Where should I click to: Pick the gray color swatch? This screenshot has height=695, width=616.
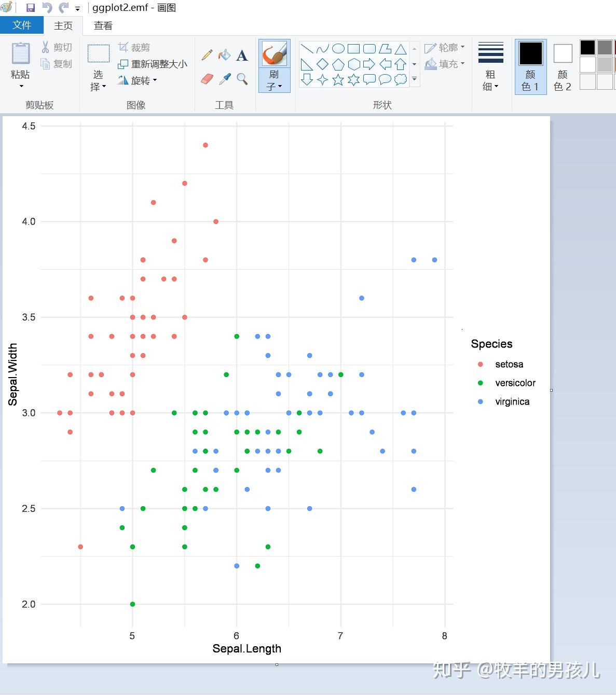coord(605,47)
